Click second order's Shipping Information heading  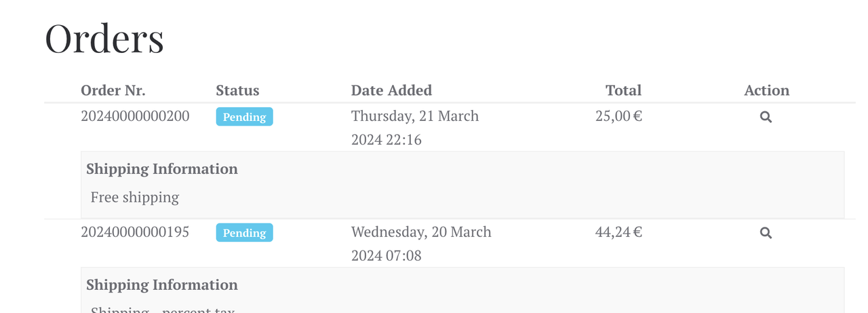(x=162, y=285)
